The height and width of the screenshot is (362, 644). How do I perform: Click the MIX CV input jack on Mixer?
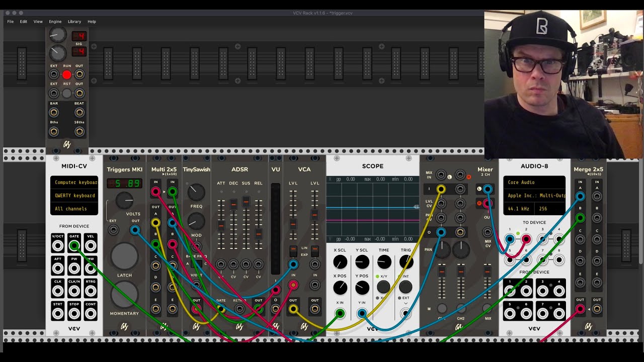point(487,232)
